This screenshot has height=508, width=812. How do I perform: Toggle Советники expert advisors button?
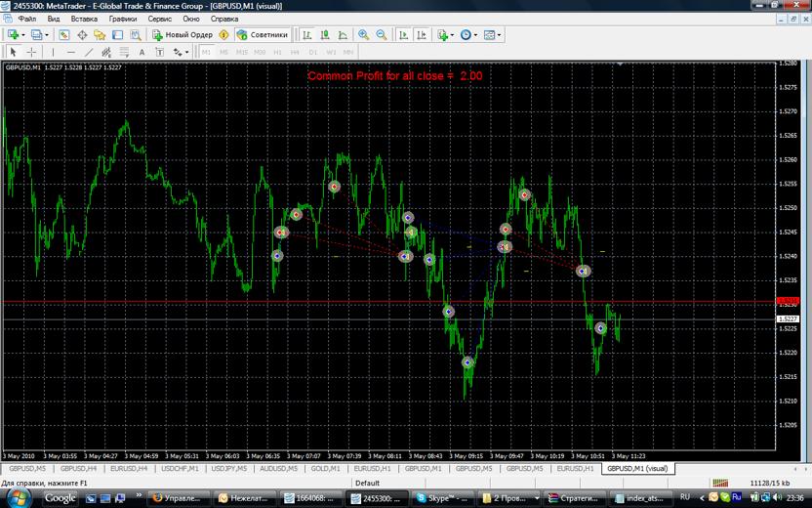click(x=262, y=35)
